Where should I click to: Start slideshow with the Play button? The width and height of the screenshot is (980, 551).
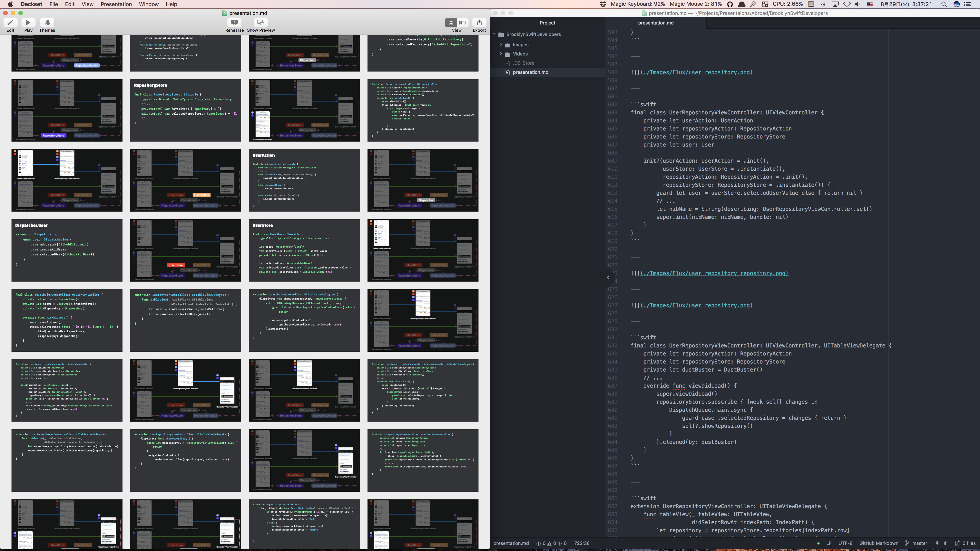[x=28, y=23]
